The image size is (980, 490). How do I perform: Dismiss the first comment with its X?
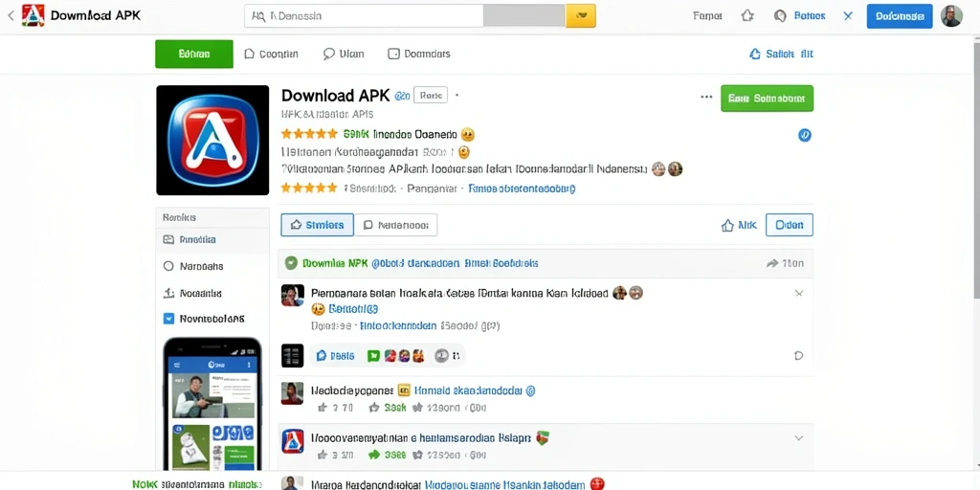click(798, 293)
